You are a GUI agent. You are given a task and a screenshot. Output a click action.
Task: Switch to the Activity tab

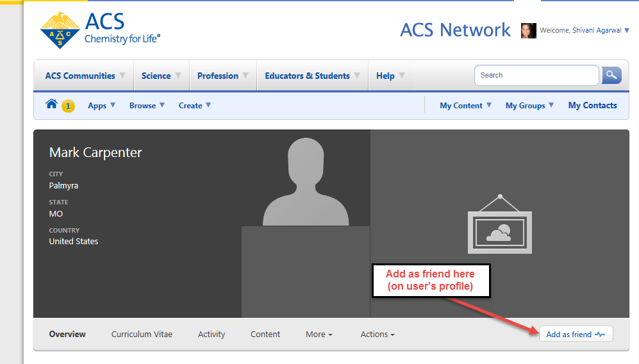pyautogui.click(x=212, y=334)
